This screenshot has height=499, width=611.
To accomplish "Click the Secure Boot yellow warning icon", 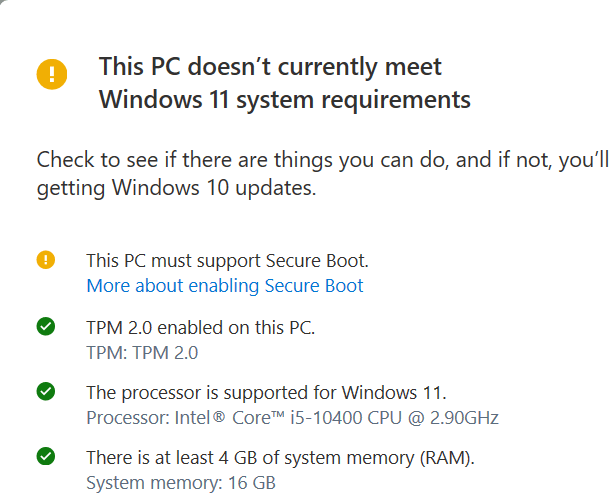I will click(x=45, y=261).
